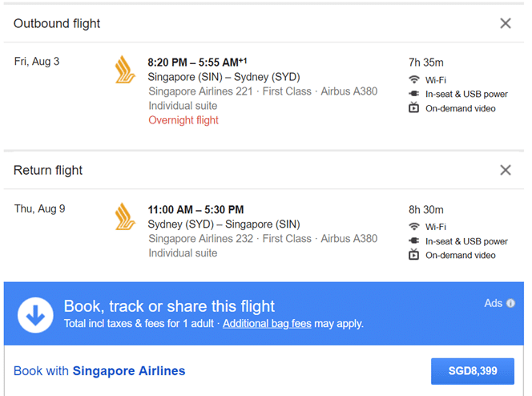Click the Outbound flight heading

tap(57, 23)
